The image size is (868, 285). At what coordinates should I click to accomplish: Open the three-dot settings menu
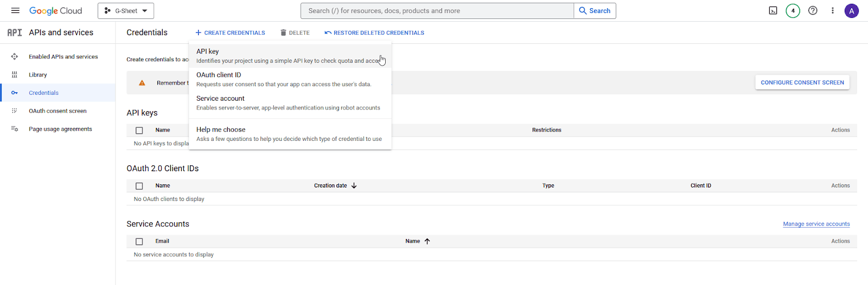pyautogui.click(x=833, y=11)
